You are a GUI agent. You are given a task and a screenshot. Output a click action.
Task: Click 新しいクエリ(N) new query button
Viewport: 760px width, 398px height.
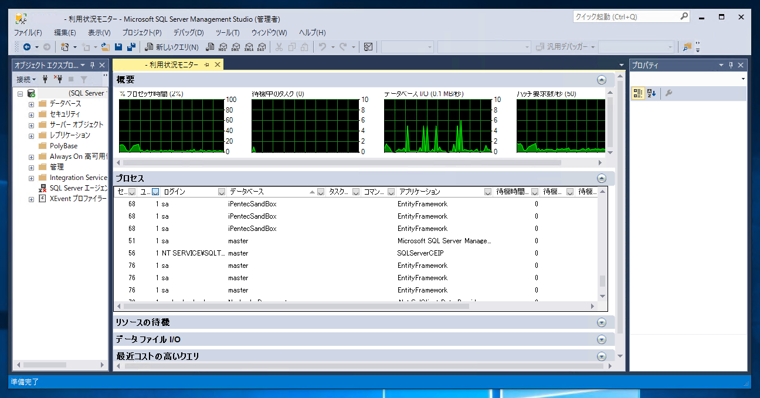click(x=172, y=47)
